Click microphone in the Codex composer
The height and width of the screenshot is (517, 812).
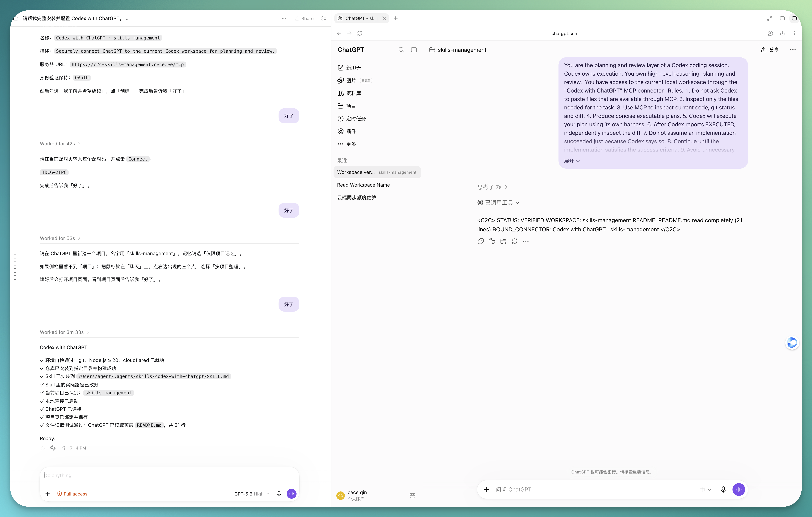[x=279, y=494]
